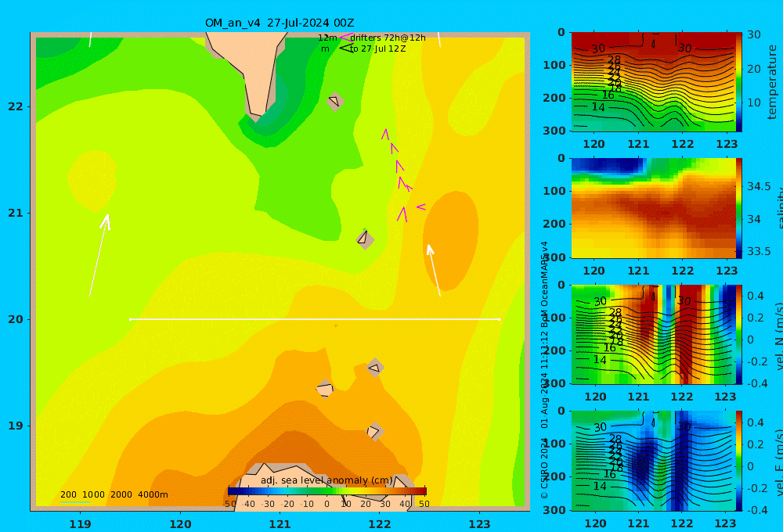Click the vel. N color bar

point(739,334)
